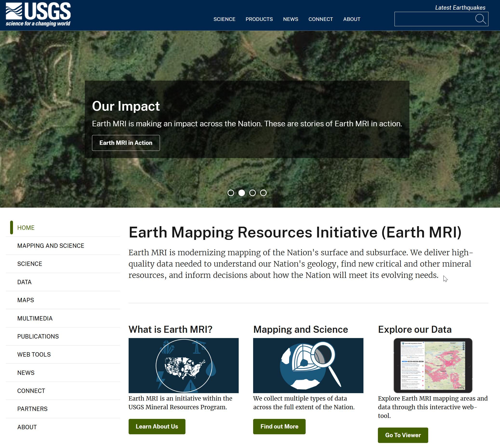This screenshot has width=500, height=448.
Task: Click the Mapping and Science globe image
Action: click(308, 365)
